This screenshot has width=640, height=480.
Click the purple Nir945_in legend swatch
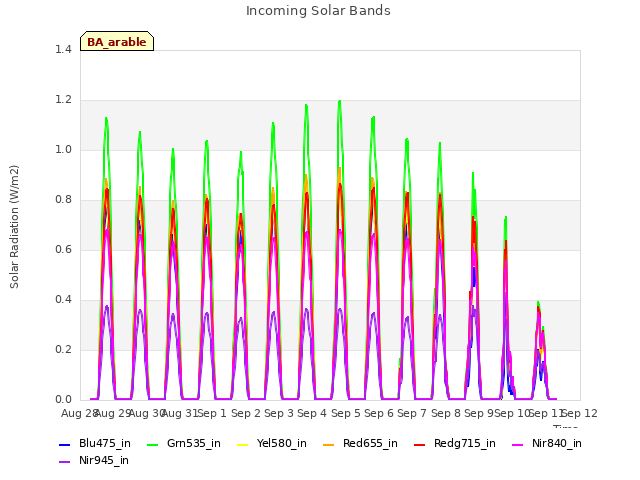pos(64,462)
